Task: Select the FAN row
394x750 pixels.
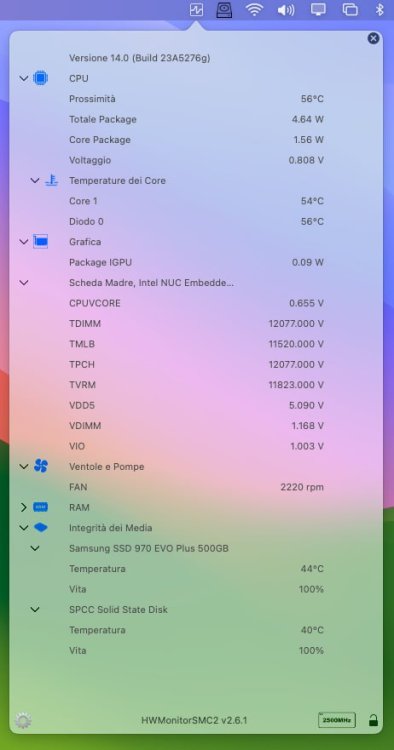Action: 196,487
